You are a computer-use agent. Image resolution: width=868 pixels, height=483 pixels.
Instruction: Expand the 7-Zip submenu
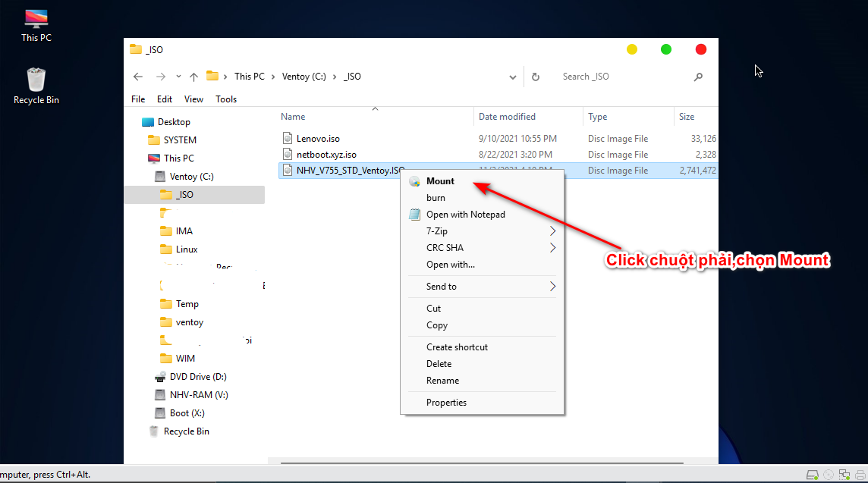click(x=482, y=231)
